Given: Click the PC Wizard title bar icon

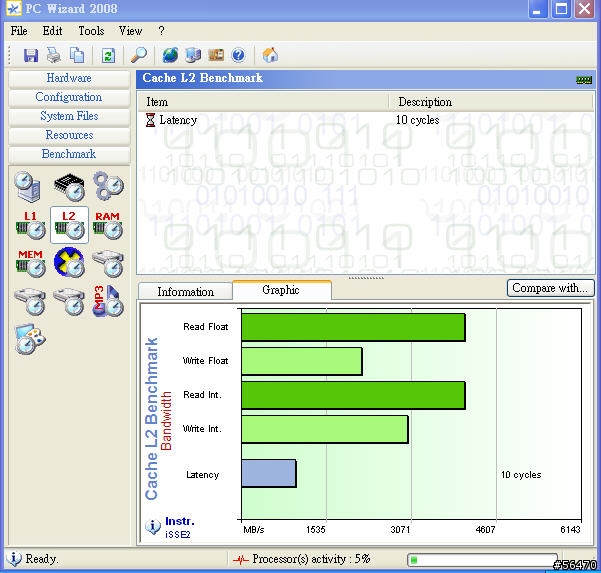Looking at the screenshot, I should point(13,8).
